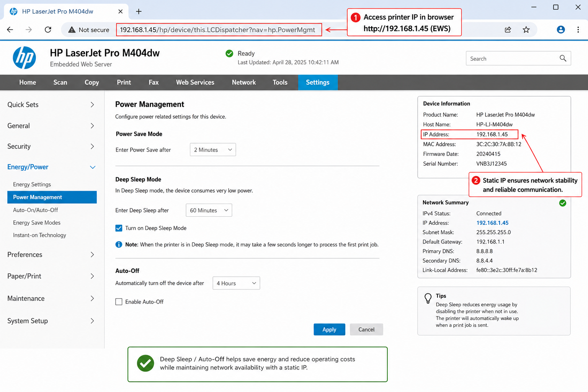
Task: Select the Settings tab
Action: coord(318,82)
